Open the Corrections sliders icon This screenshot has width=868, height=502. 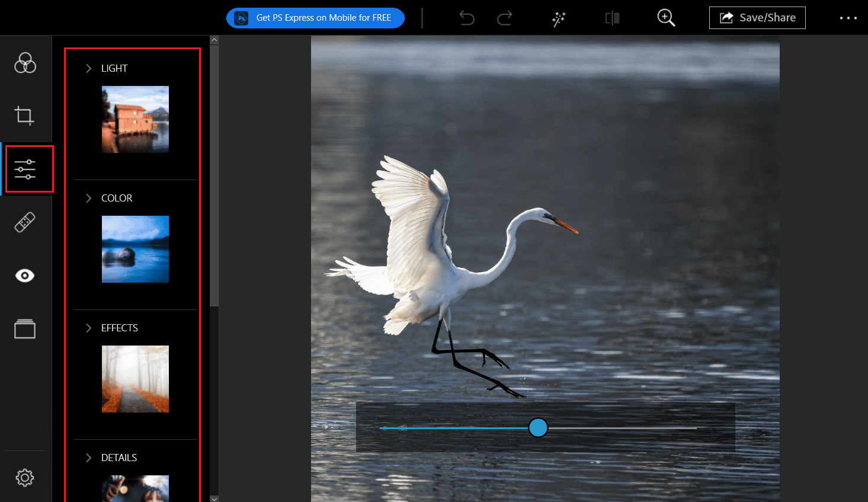tap(25, 169)
